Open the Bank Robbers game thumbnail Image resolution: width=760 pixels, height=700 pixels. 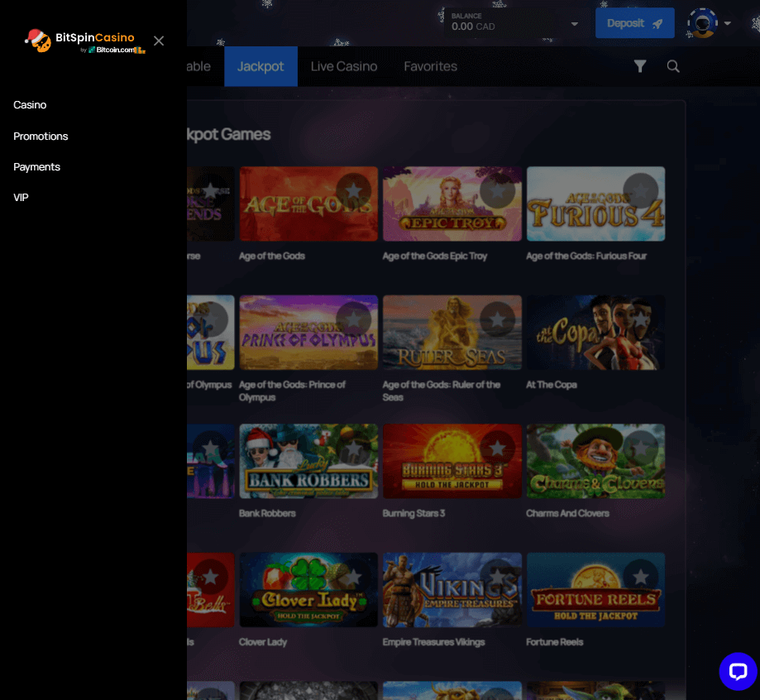click(x=308, y=462)
